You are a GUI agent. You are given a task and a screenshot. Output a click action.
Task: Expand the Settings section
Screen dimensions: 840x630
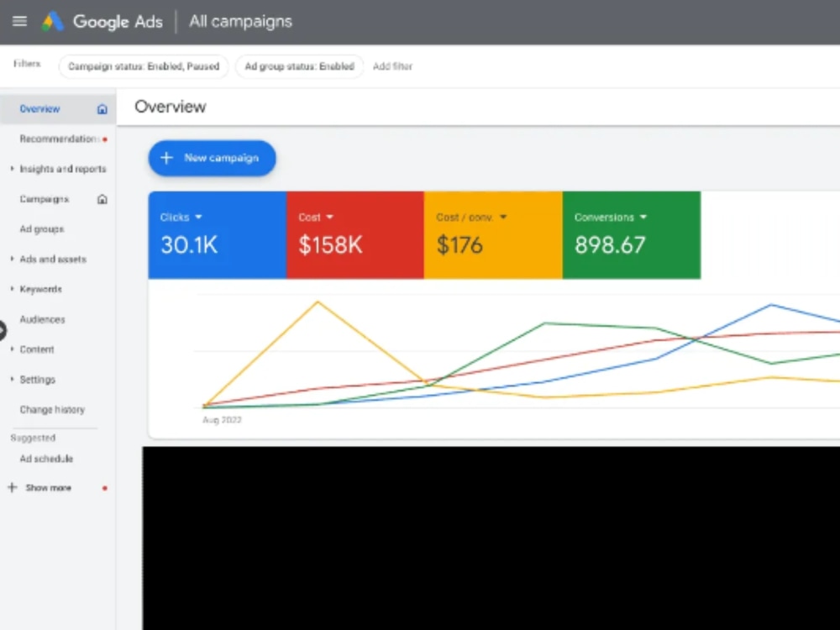tap(12, 379)
